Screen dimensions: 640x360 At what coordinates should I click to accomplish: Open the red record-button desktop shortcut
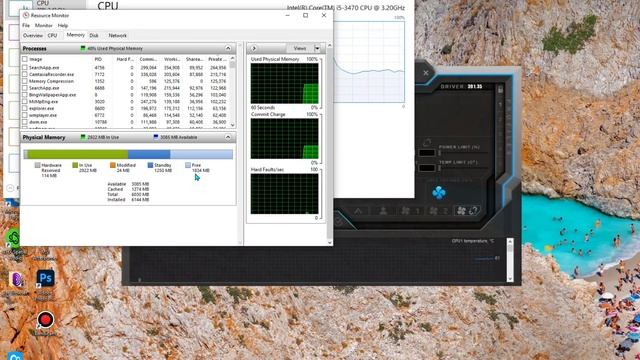pos(45,320)
